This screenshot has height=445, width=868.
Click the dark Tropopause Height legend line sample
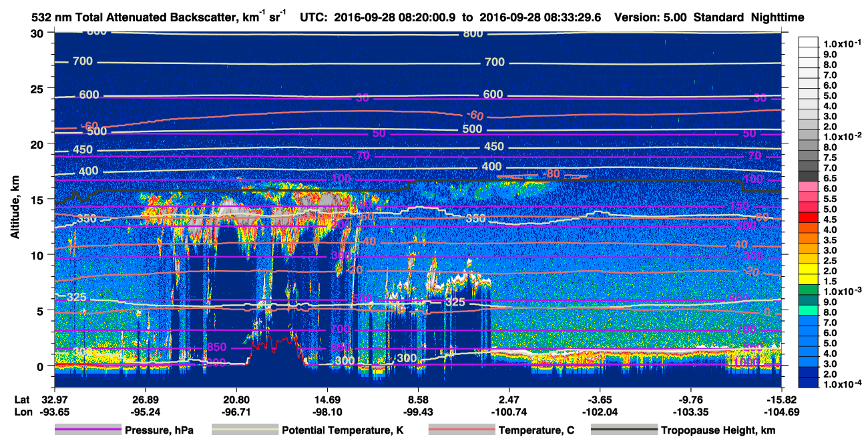coord(623,430)
